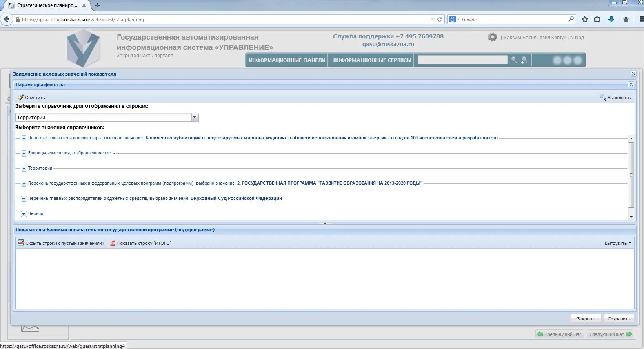Click Очистить to clear the filter
The image size is (644, 349).
tap(31, 98)
